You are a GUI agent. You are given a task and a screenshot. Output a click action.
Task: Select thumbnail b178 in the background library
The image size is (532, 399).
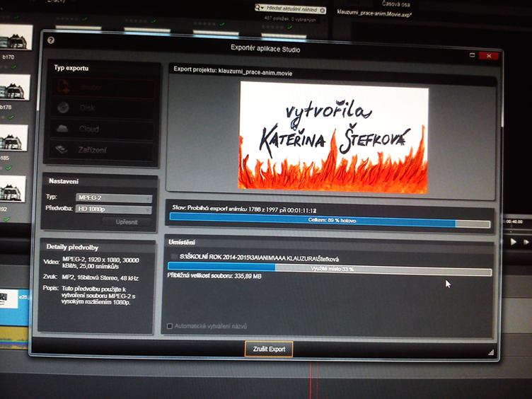[15, 88]
